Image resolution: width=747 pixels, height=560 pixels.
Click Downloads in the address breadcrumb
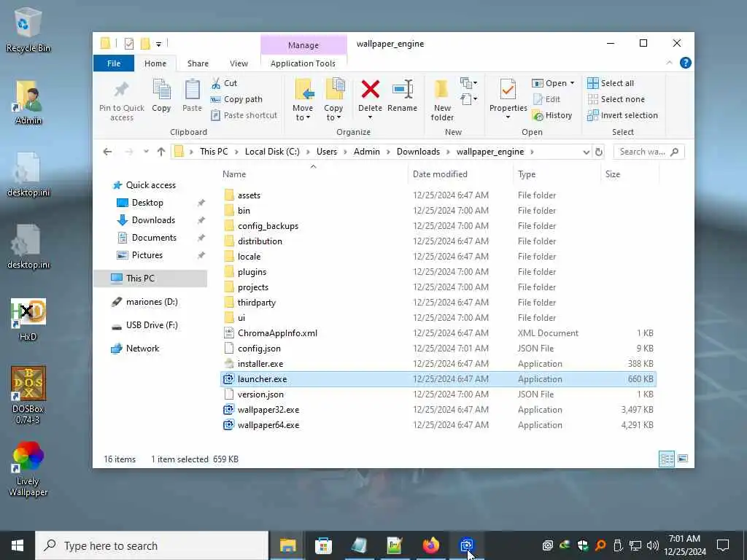point(418,152)
